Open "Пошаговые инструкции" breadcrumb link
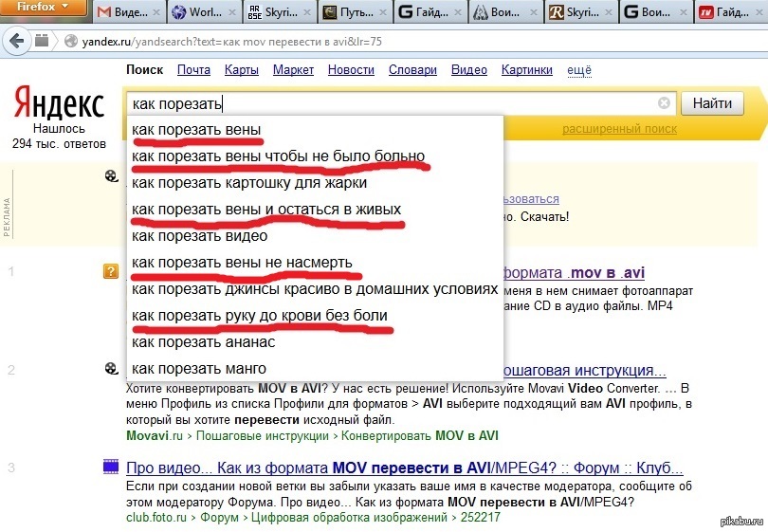Viewport: 768px width, 532px height. (x=263, y=435)
